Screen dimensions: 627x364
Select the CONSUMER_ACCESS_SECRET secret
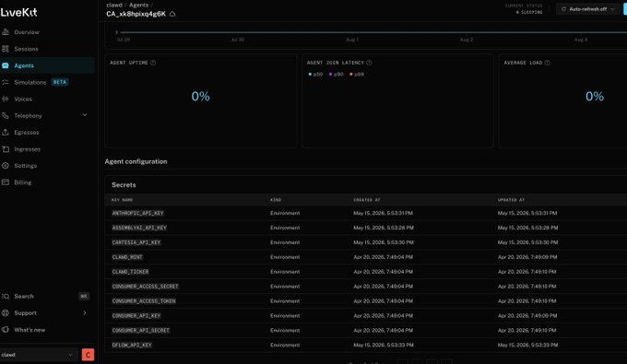[145, 287]
